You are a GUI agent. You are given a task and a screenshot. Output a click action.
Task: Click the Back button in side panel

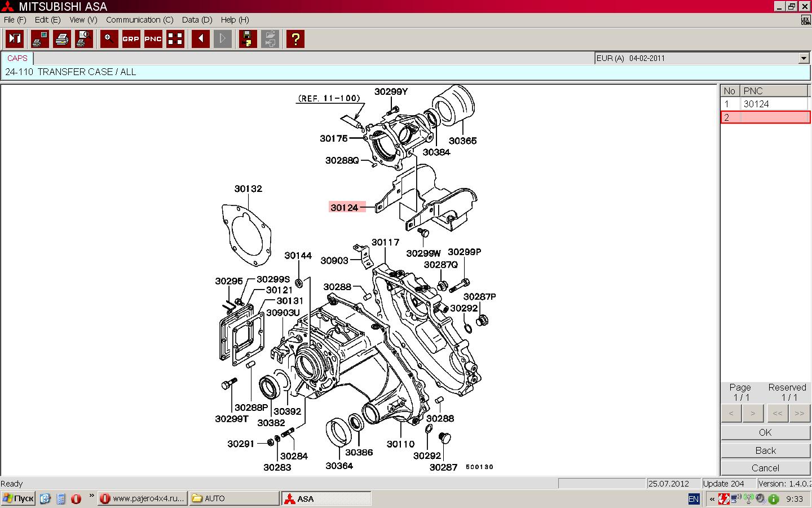pyautogui.click(x=765, y=450)
